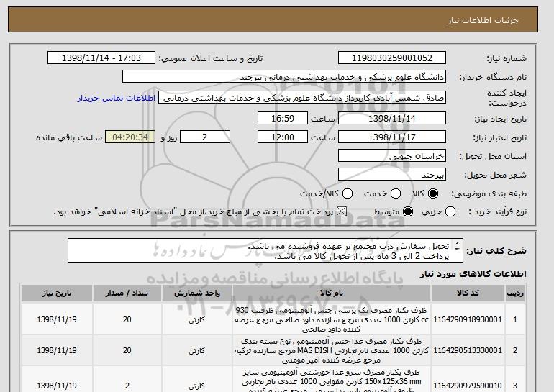Click item code 1164290513330001
Viewport: 554px width, 392px height.
[468, 351]
